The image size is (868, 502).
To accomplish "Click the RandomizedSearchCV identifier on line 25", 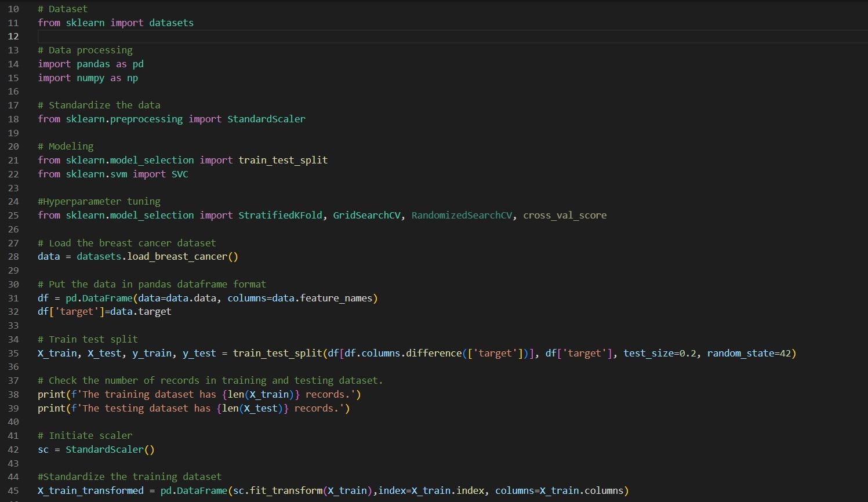I will click(461, 215).
